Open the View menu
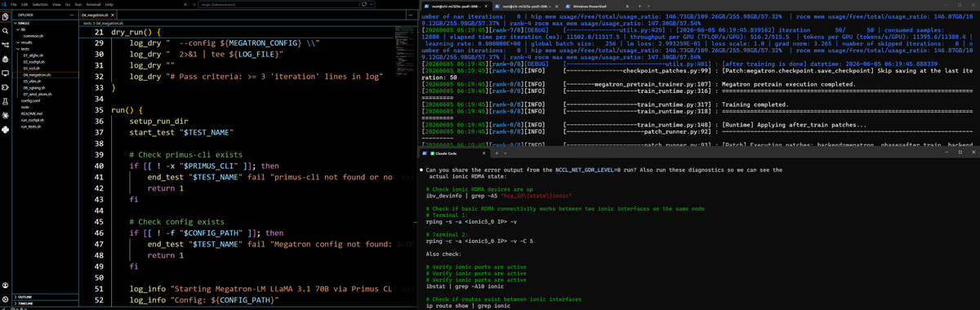The image size is (980, 310). coord(56,4)
